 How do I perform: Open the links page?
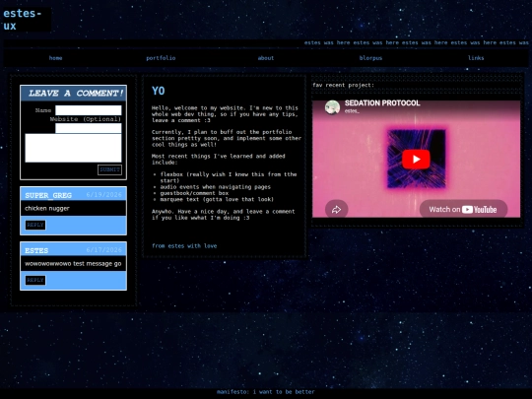[476, 58]
